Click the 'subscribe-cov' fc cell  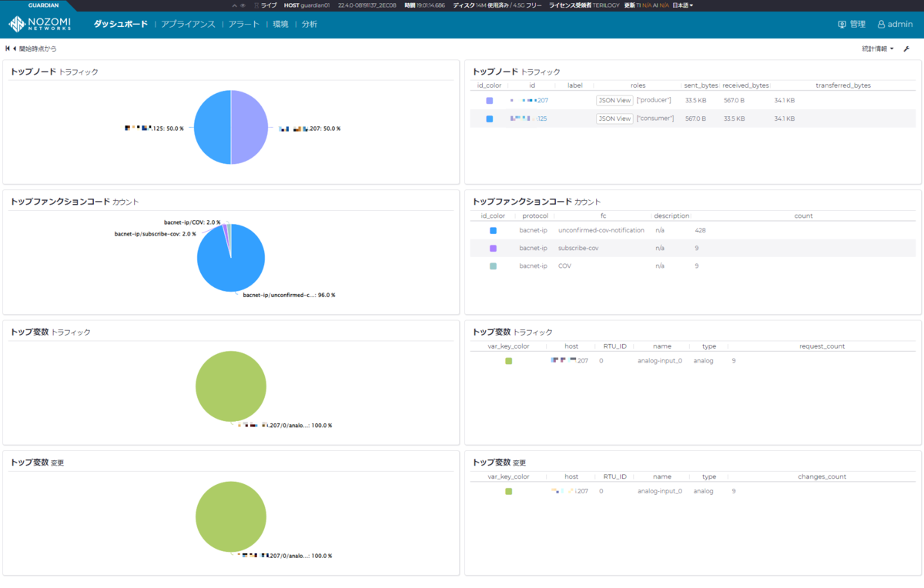[x=577, y=248]
